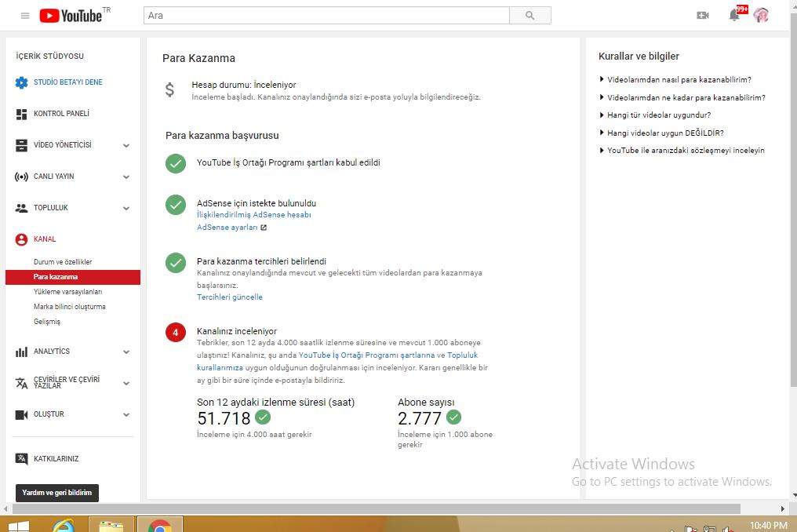Image resolution: width=797 pixels, height=532 pixels.
Task: Click the external link icon after AdSense ayarları
Action: (x=264, y=228)
